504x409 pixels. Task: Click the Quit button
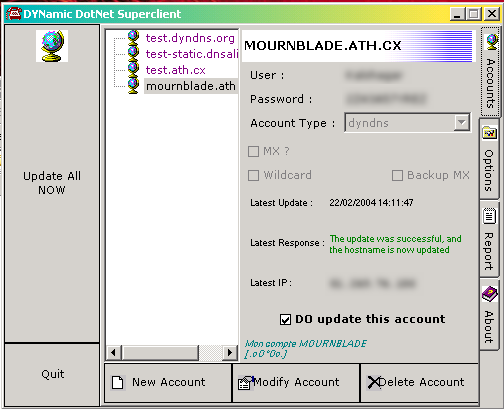pyautogui.click(x=52, y=374)
